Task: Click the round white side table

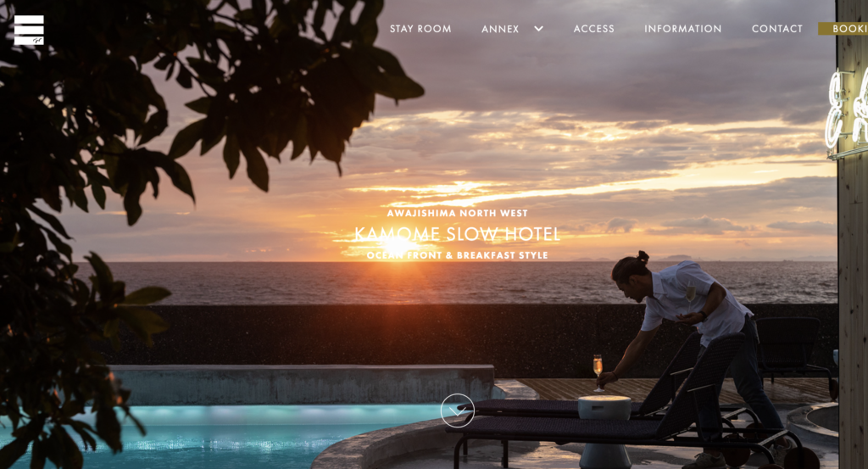Action: (604, 430)
